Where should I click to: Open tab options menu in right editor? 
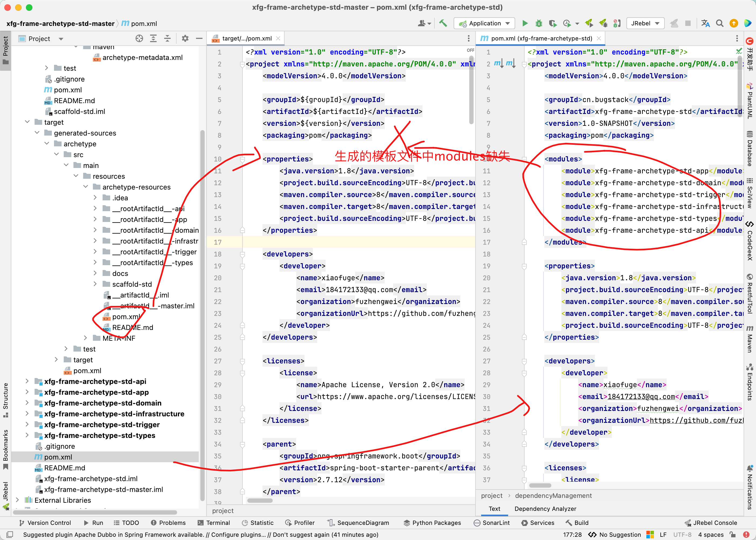tap(737, 39)
